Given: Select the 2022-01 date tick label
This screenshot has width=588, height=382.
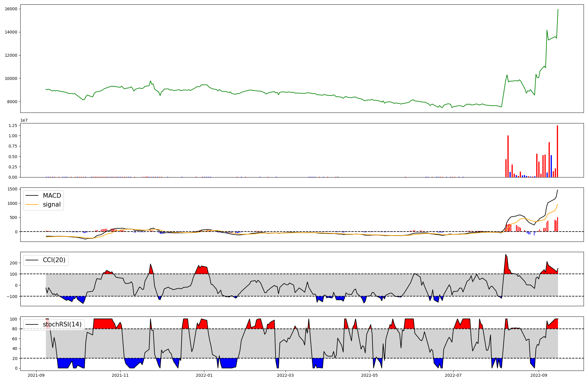Looking at the screenshot, I should (x=204, y=375).
